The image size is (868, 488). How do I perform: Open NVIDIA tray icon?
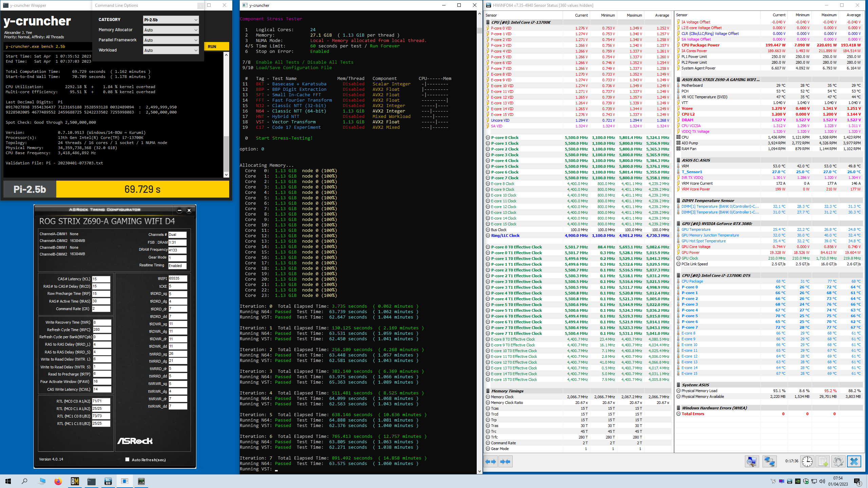tap(798, 481)
